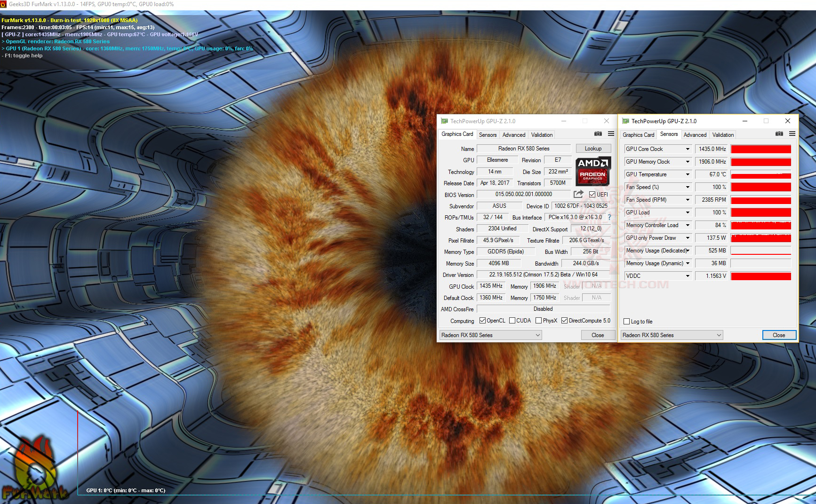Take a screenshot using the GPU-Z camera icon
The width and height of the screenshot is (816, 504).
coord(598,134)
